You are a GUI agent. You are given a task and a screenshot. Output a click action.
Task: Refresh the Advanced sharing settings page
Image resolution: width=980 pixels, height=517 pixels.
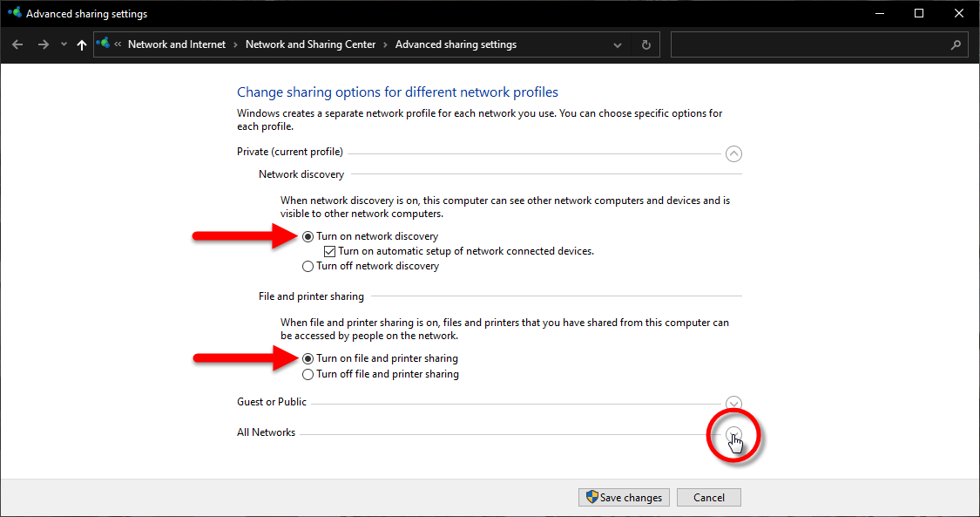[645, 44]
